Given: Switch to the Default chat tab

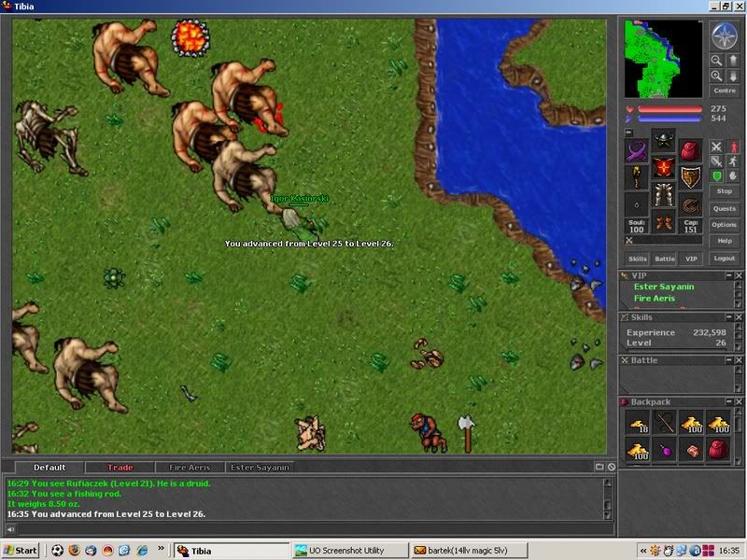Looking at the screenshot, I should (49, 468).
